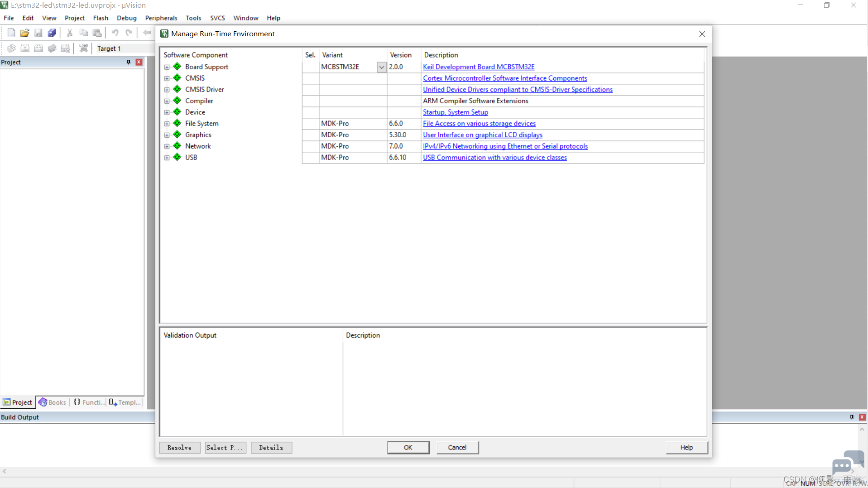Screen dimensions: 868x488
Task: Click the Cancel button
Action: pos(457,448)
